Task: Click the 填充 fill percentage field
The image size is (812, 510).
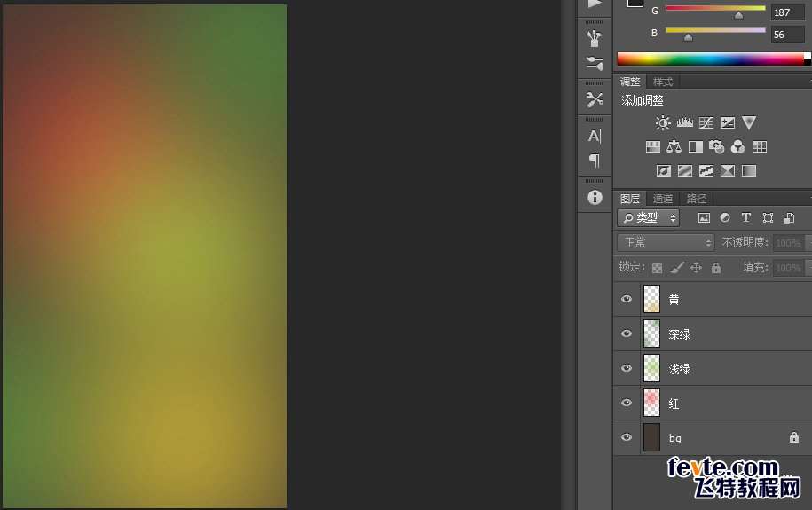Action: [x=790, y=268]
